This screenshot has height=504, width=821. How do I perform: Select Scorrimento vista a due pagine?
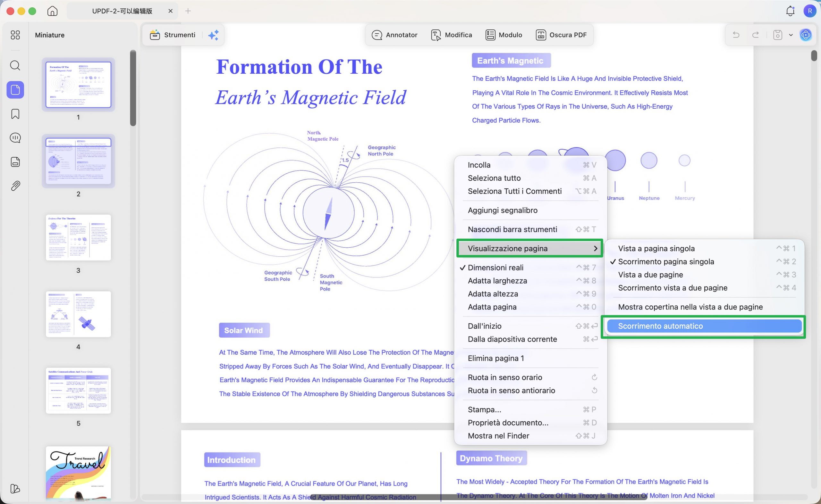(704, 288)
